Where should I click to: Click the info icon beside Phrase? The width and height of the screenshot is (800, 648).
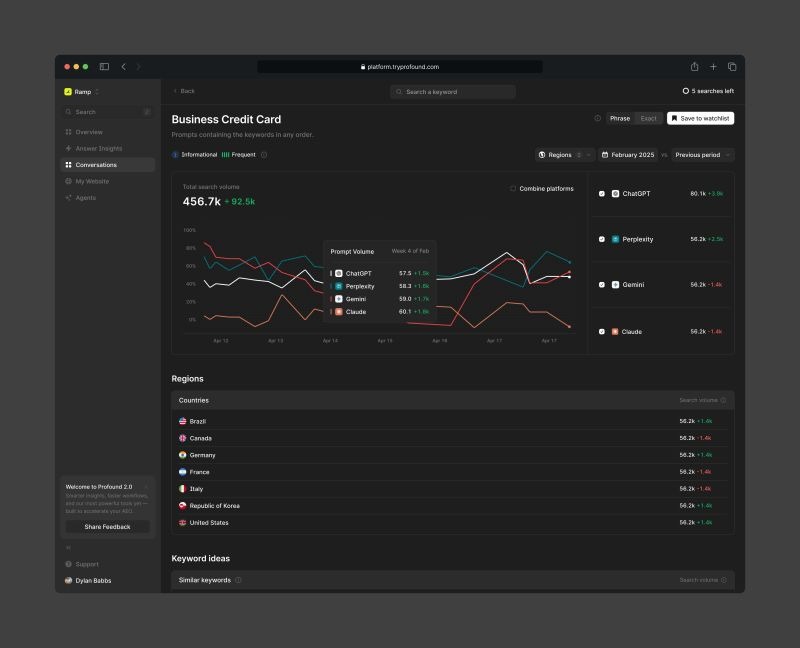coord(597,118)
